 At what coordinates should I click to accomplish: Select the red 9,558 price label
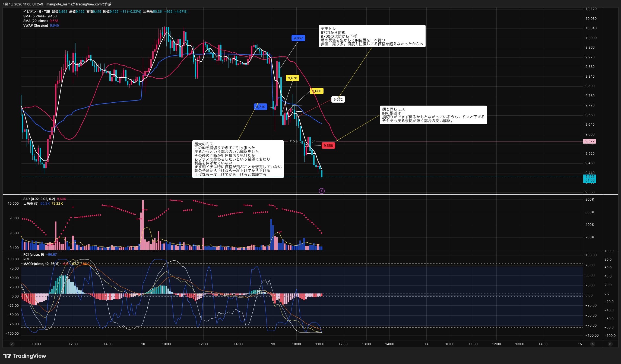tap(328, 146)
